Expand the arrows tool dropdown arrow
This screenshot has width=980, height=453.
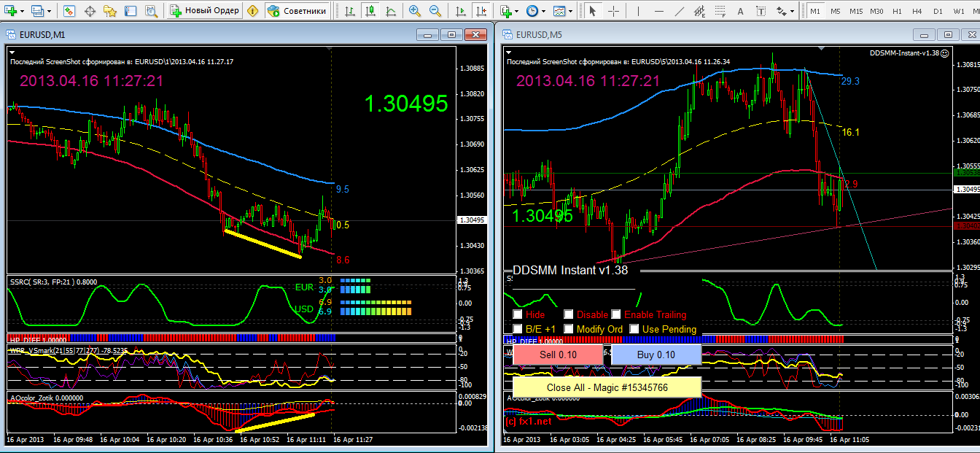click(x=793, y=11)
